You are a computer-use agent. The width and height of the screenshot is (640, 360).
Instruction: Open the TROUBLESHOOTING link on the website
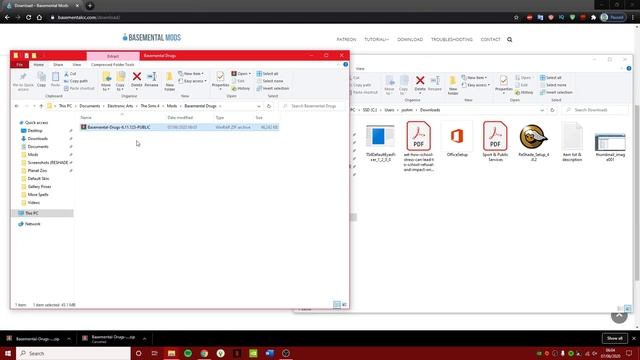pos(451,40)
